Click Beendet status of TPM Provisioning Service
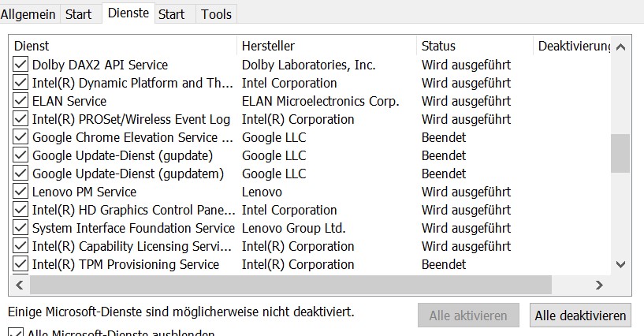This screenshot has height=336, width=644. tap(444, 263)
